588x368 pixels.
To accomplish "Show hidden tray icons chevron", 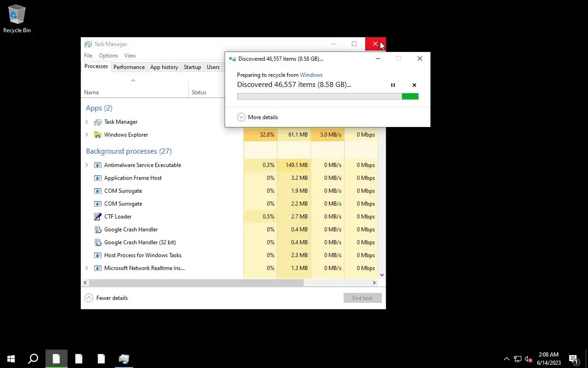I will [507, 359].
